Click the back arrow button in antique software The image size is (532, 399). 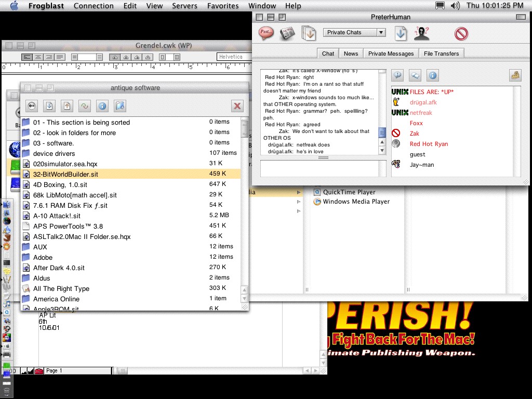32,106
